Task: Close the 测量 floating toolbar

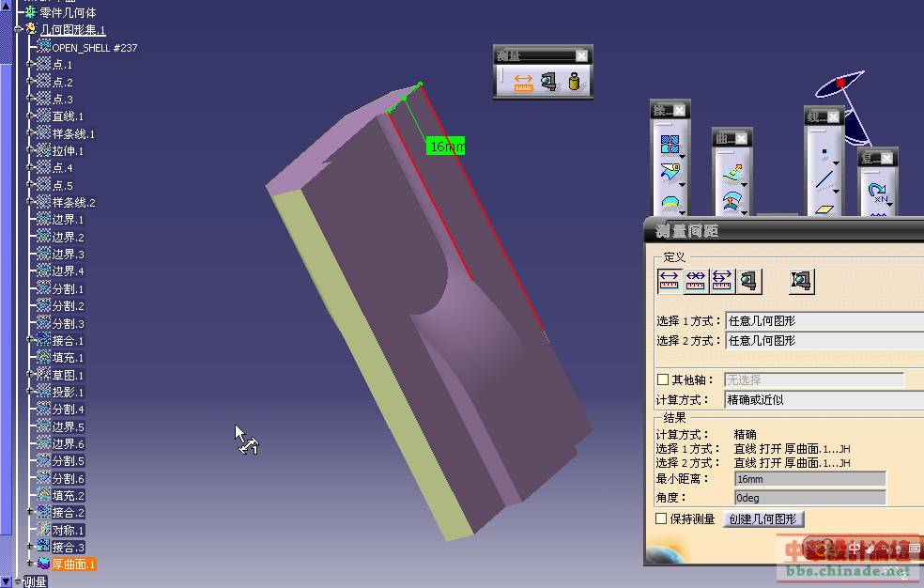Action: [x=581, y=56]
